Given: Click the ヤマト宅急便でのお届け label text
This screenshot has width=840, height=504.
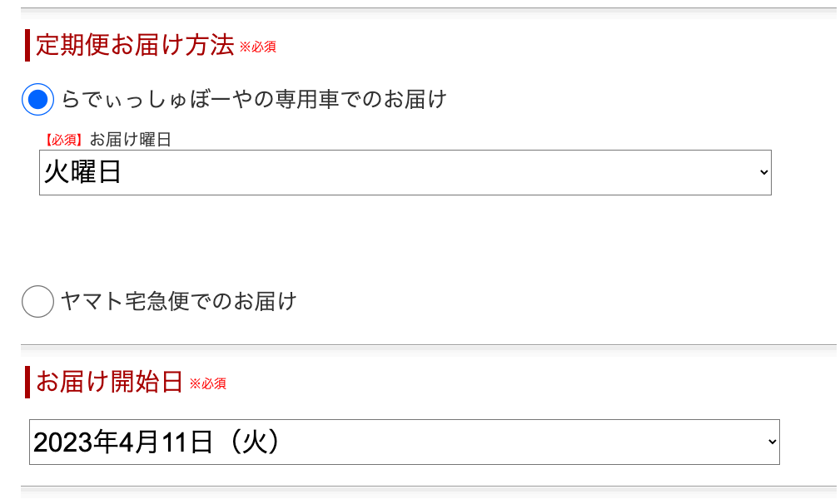Looking at the screenshot, I should pyautogui.click(x=178, y=301).
